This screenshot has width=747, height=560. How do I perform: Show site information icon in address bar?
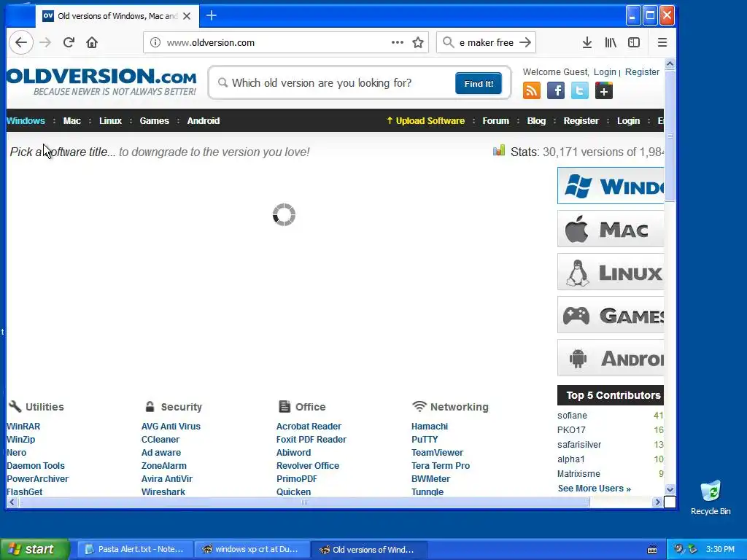pyautogui.click(x=155, y=42)
